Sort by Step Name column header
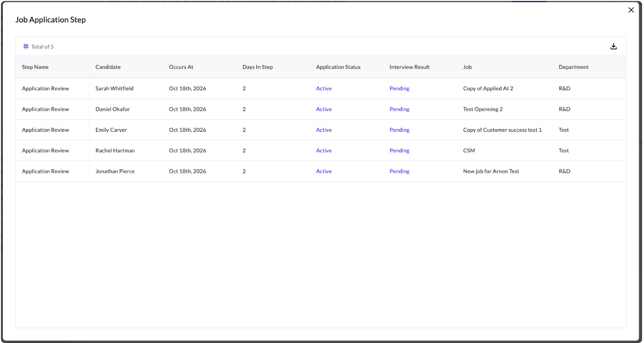 (x=35, y=67)
